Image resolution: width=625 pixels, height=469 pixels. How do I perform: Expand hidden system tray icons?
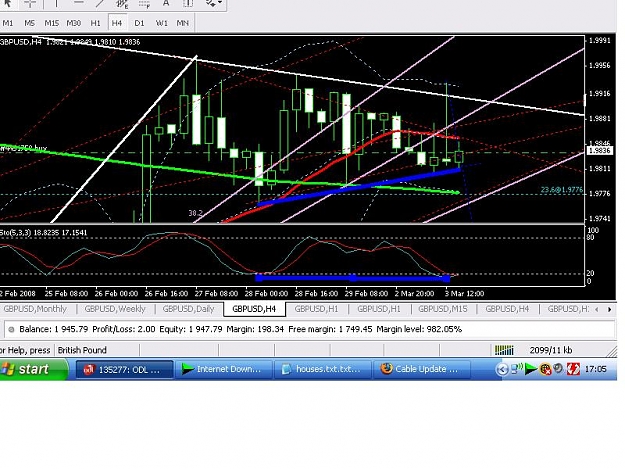coord(502,369)
